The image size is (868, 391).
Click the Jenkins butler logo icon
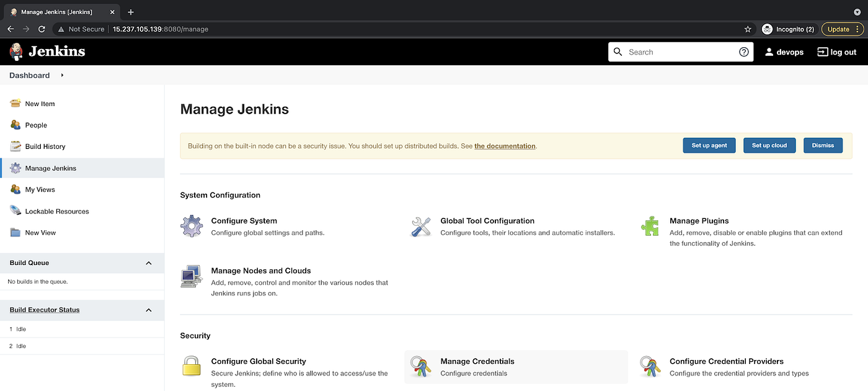(16, 52)
